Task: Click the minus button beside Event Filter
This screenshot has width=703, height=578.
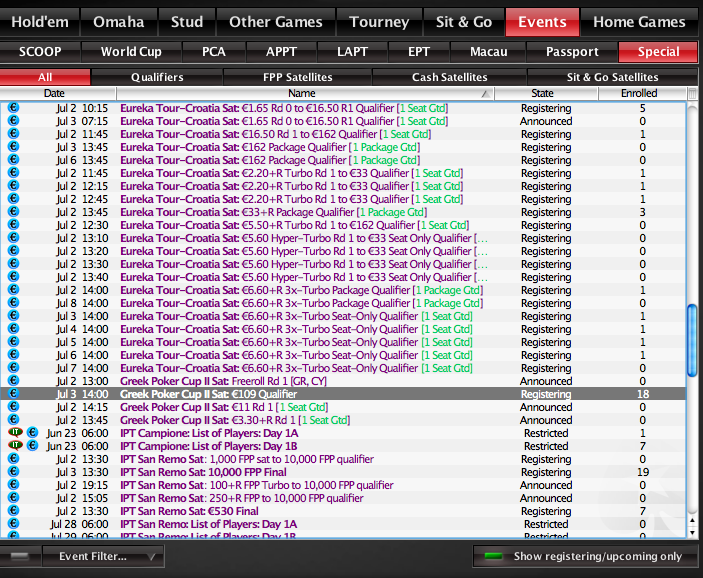Action: pos(20,556)
